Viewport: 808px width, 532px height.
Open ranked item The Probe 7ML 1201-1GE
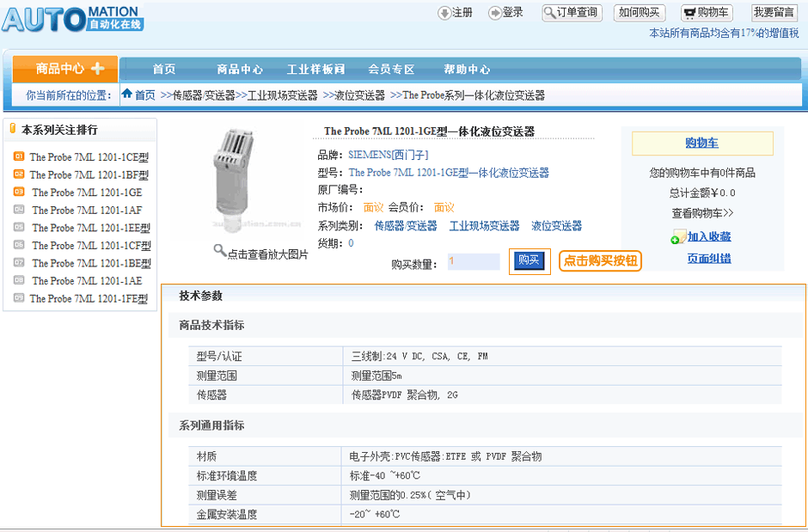tap(87, 193)
